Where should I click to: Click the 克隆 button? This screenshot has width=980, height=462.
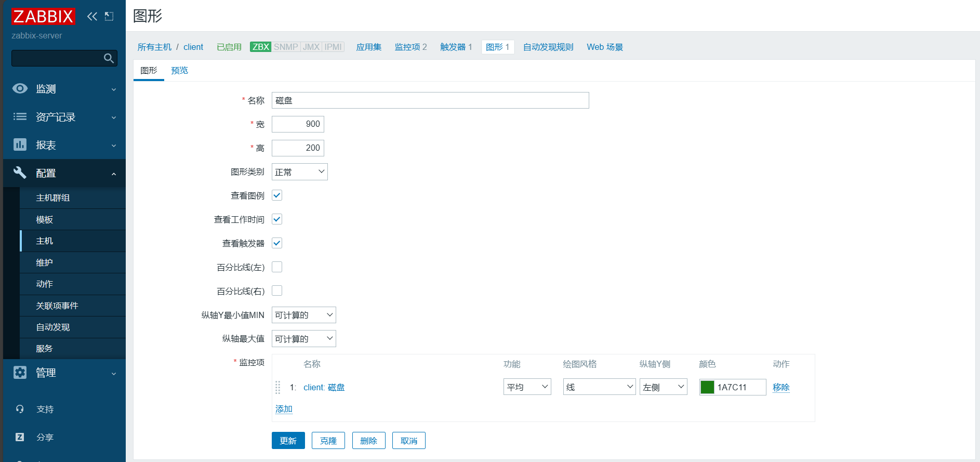328,441
